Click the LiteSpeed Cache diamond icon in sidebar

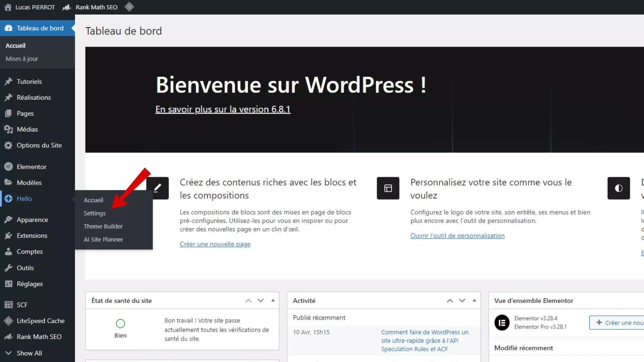(8, 321)
